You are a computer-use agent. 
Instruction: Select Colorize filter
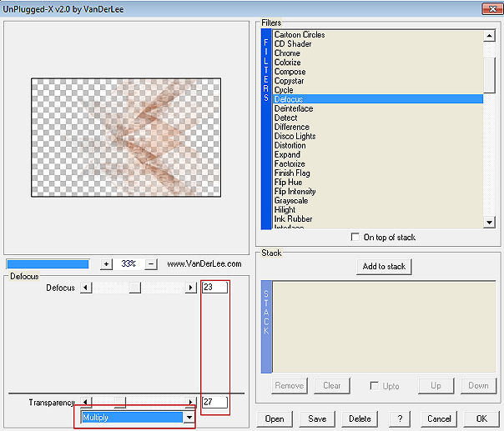[x=378, y=63]
